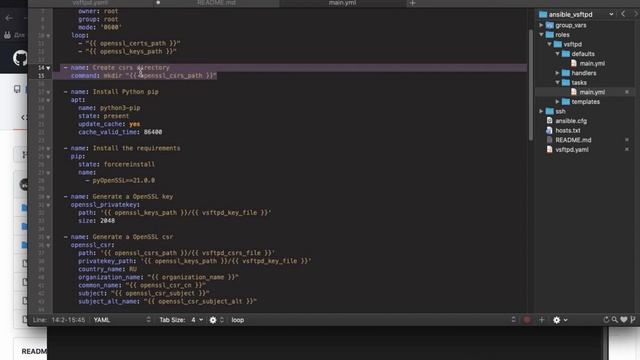This screenshot has width=640, height=360.
Task: Click the hosts.txt file icon
Action: (549, 130)
